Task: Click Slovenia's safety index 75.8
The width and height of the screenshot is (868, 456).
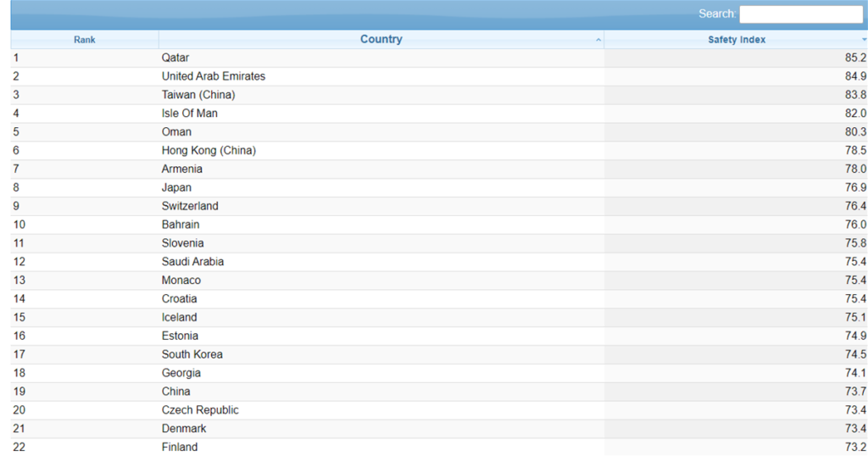Action: click(855, 243)
